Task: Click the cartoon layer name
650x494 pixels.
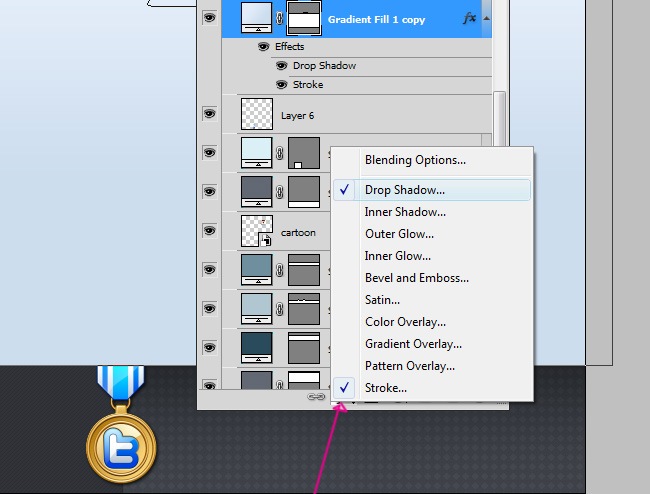Action: tap(298, 232)
